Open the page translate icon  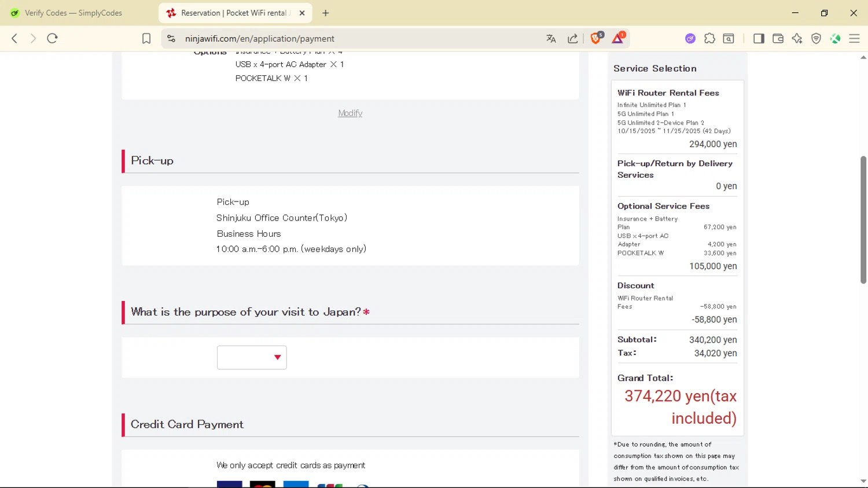[551, 39]
